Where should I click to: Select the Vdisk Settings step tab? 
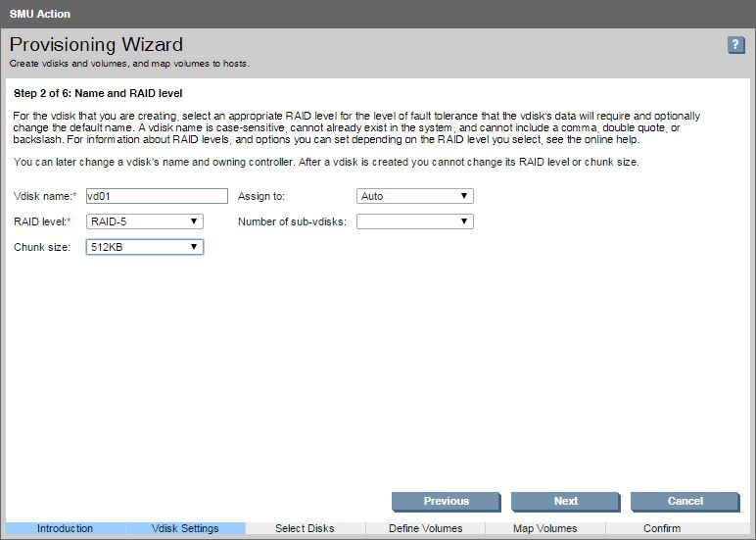pyautogui.click(x=185, y=528)
